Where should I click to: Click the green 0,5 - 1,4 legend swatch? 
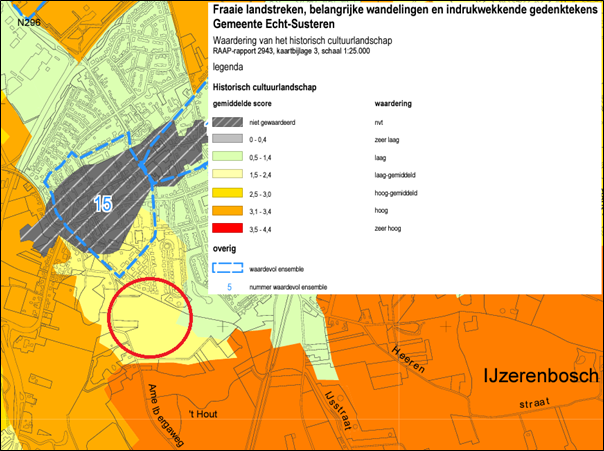coord(227,156)
